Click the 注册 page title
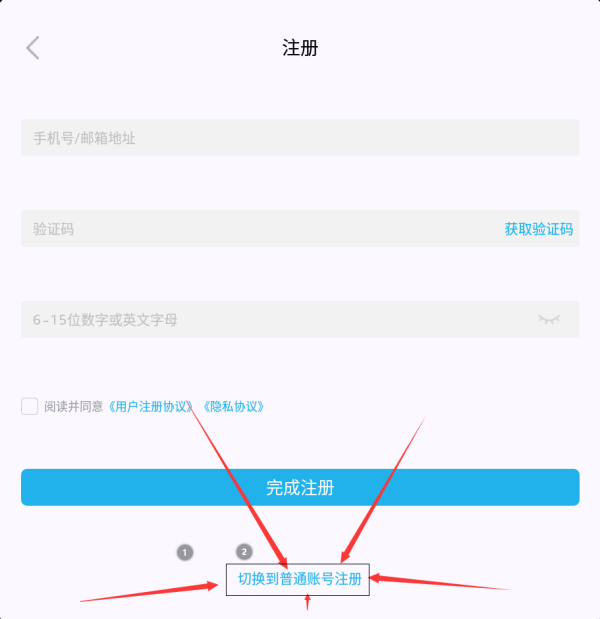 [x=300, y=48]
